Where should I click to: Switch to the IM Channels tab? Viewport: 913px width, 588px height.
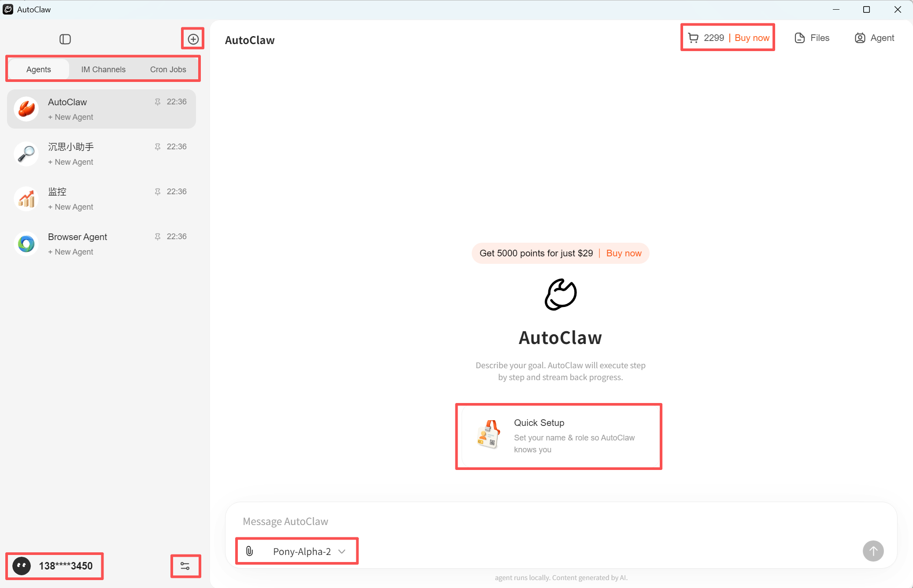[103, 69]
